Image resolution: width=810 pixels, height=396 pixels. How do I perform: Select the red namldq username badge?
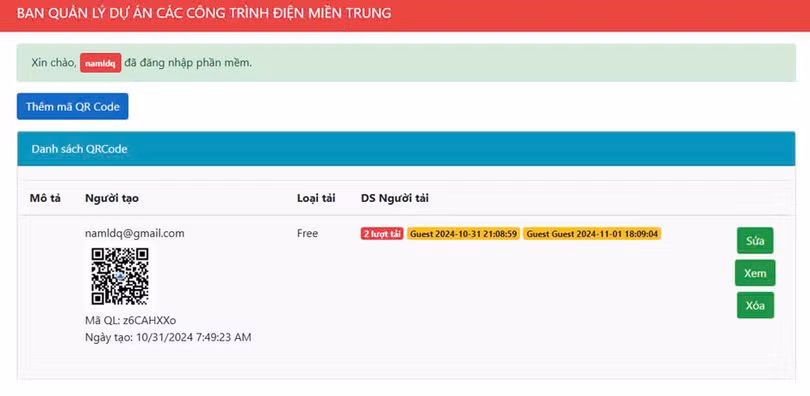[101, 63]
